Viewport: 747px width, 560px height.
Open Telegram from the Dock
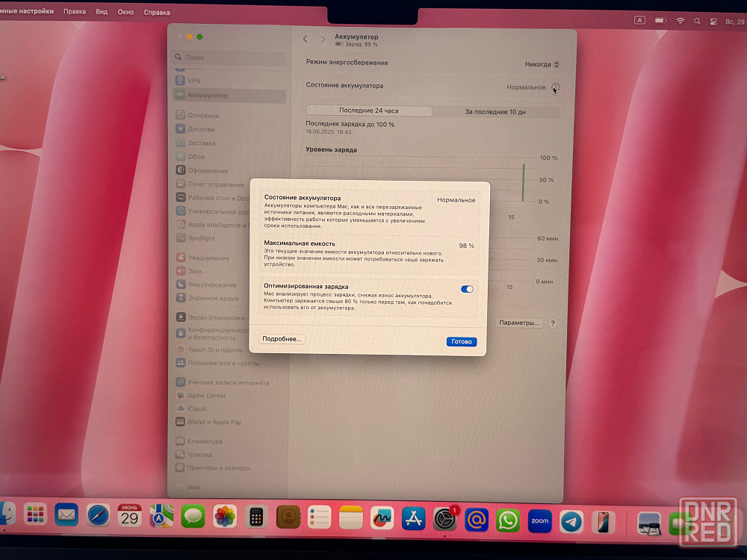click(x=571, y=522)
